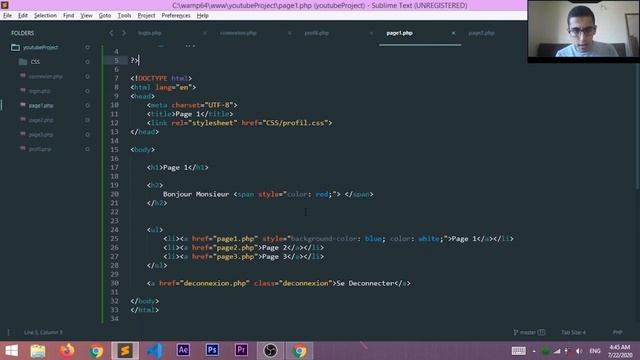Close the page1.php tab

453,33
